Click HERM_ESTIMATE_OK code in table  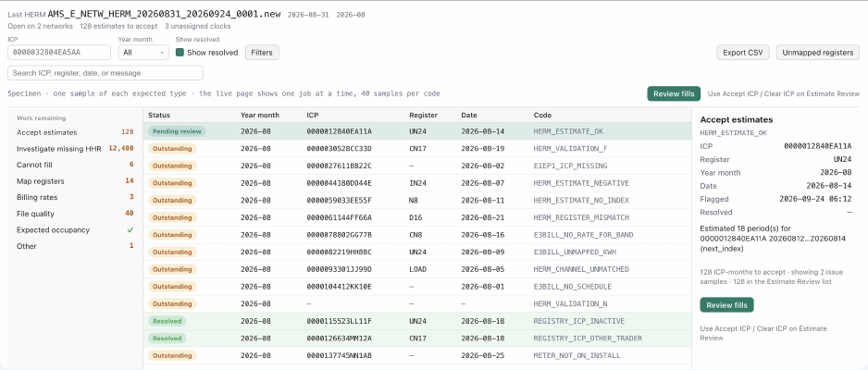point(568,131)
